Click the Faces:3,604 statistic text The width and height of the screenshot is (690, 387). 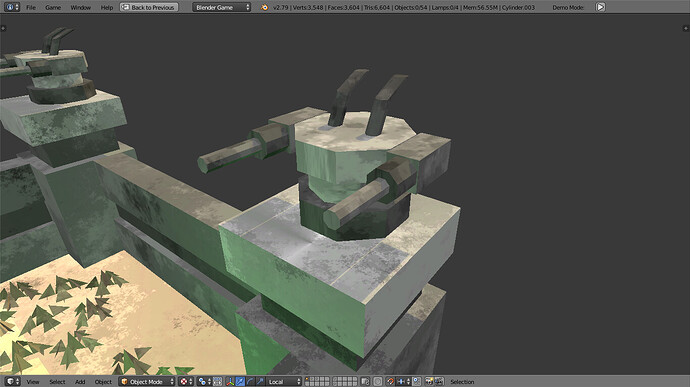tap(345, 7)
